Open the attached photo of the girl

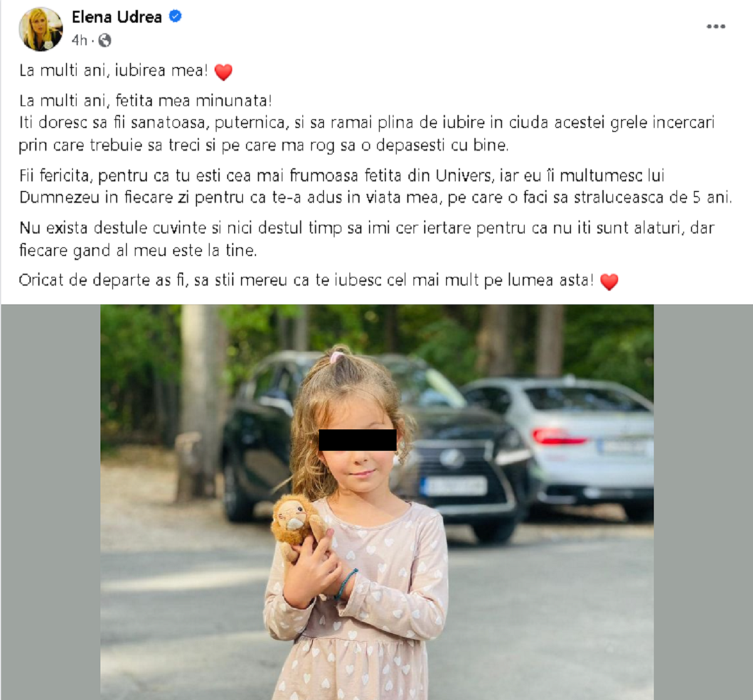[377, 502]
